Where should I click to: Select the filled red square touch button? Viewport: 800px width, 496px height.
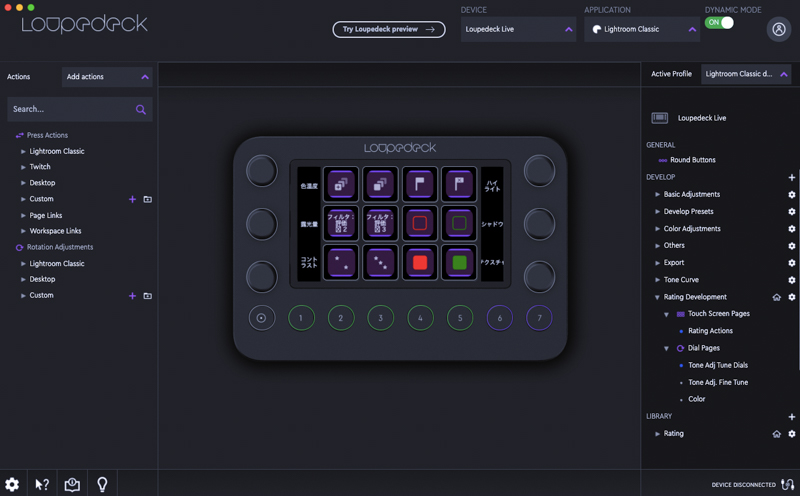pos(419,262)
